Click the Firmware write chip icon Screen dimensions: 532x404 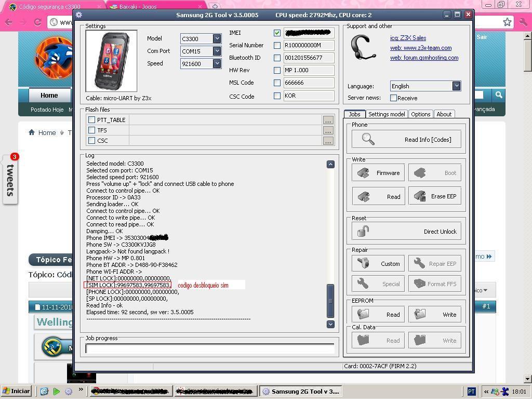[x=363, y=173]
